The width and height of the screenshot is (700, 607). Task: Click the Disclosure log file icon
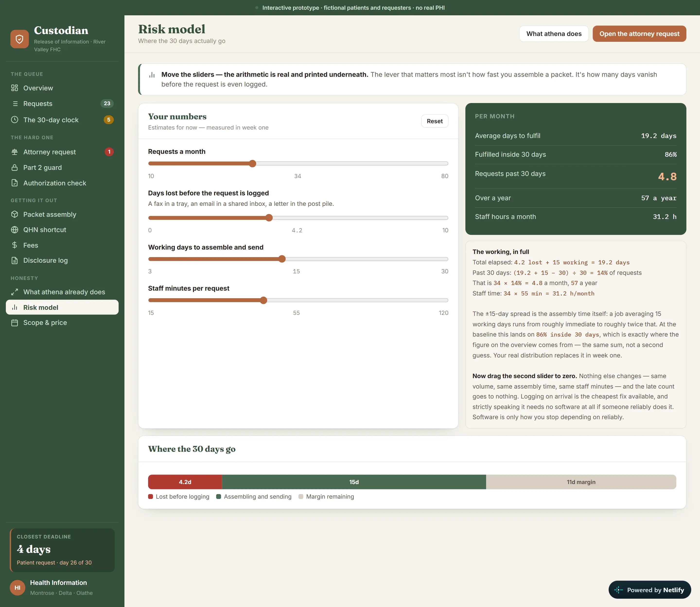(15, 260)
